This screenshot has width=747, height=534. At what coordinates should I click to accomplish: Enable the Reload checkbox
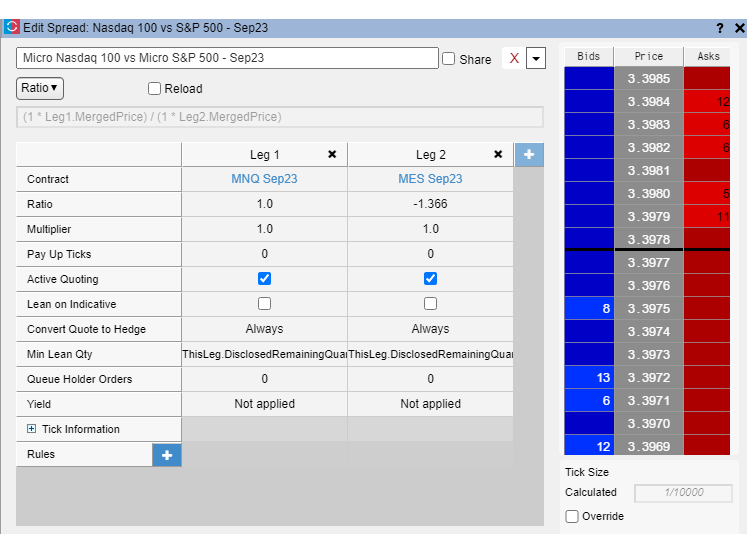click(154, 89)
